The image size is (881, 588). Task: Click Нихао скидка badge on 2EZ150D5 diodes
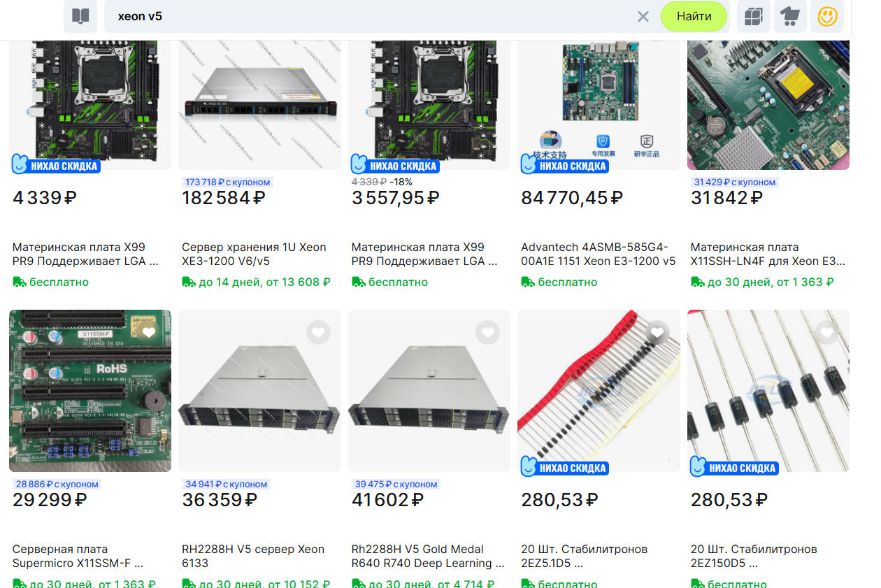pos(734,467)
